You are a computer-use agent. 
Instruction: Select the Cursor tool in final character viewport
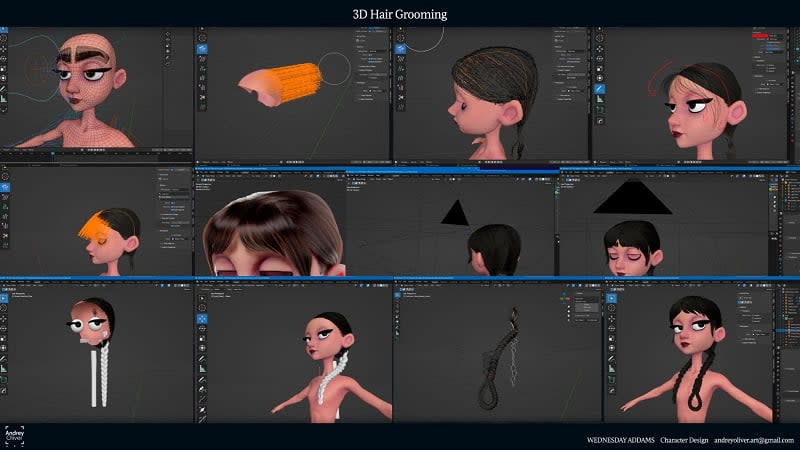coord(612,308)
